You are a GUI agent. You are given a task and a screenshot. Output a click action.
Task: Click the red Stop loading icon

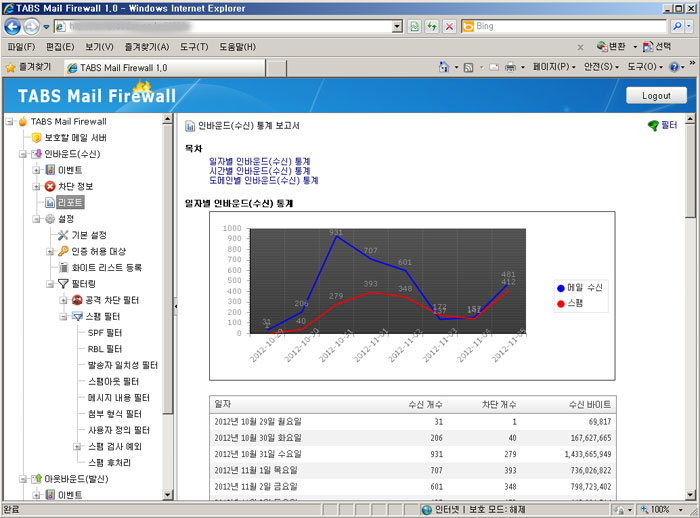point(449,26)
